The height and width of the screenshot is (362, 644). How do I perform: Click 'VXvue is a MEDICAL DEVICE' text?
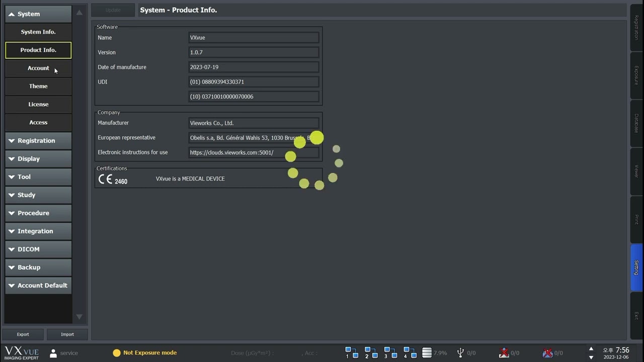pyautogui.click(x=190, y=179)
